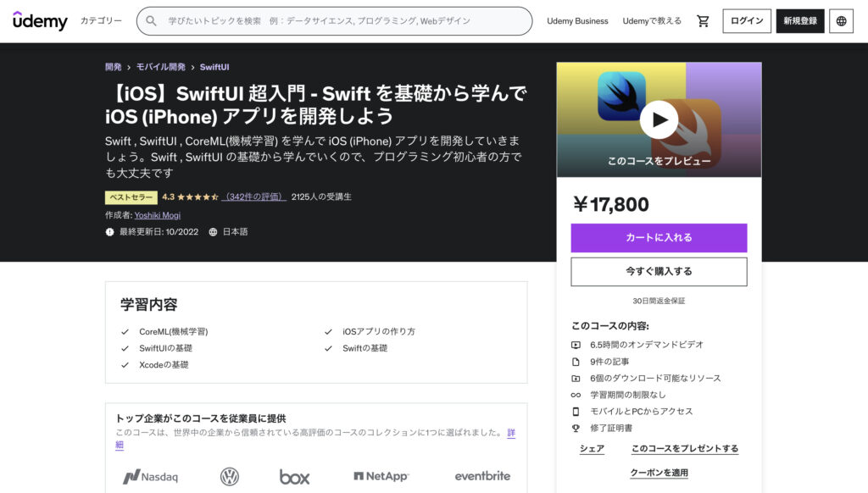
Task: Go to SwiftUI breadcrumb
Action: tap(214, 67)
